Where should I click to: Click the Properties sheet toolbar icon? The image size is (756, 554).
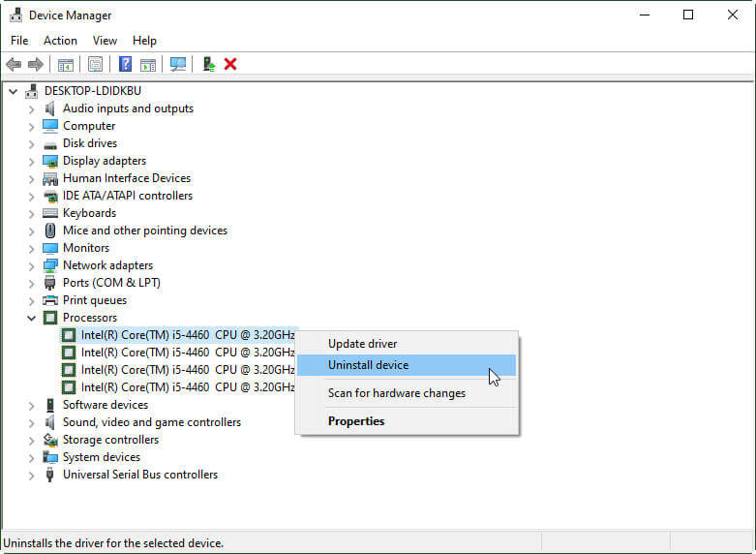point(95,64)
